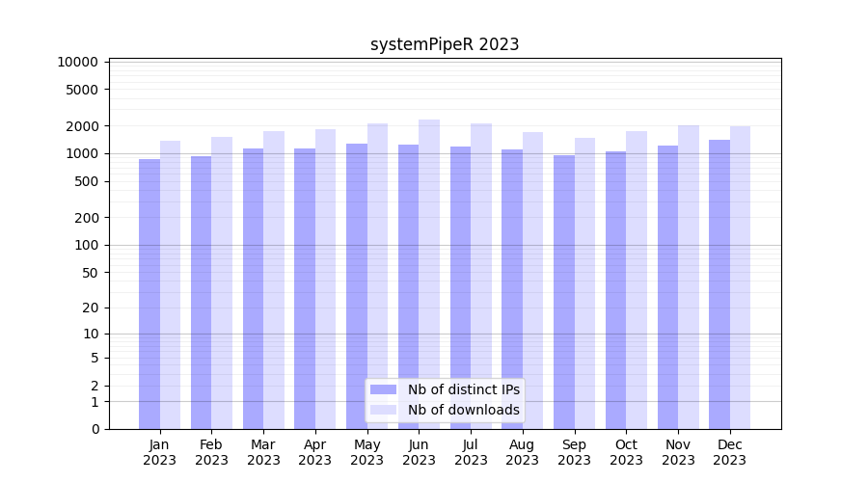
Task: Select the 'Nb of distinct IPs' legend label
Action: click(x=463, y=389)
